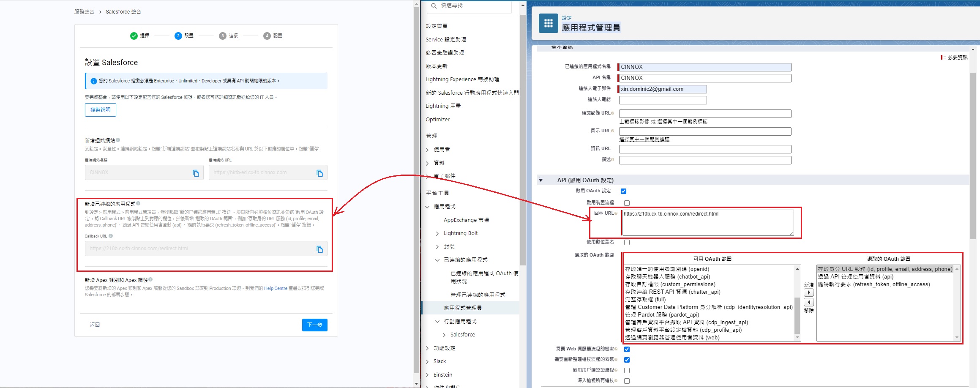Image resolution: width=980 pixels, height=388 pixels.
Task: Toggle 需要 Web 伺服器流程的機密 checkbox
Action: 627,349
